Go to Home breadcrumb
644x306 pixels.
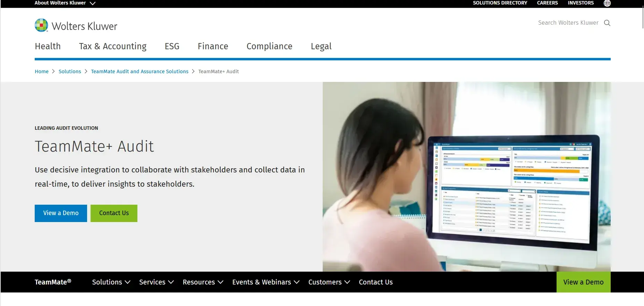[x=42, y=71]
